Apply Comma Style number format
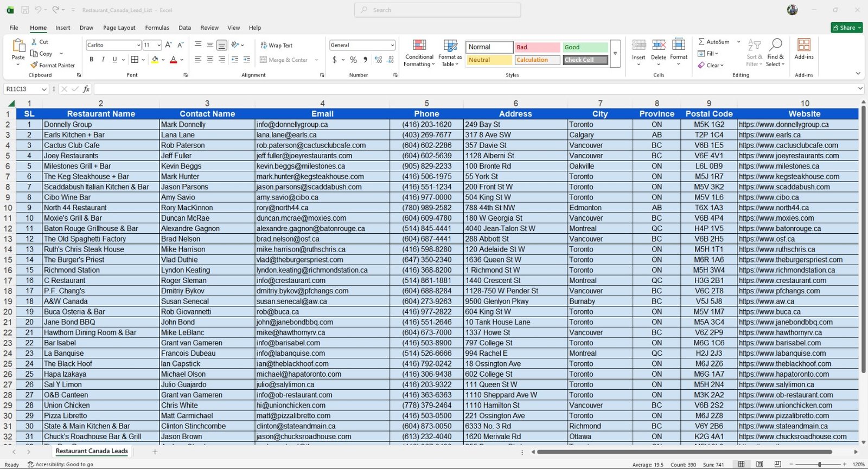 coord(365,60)
